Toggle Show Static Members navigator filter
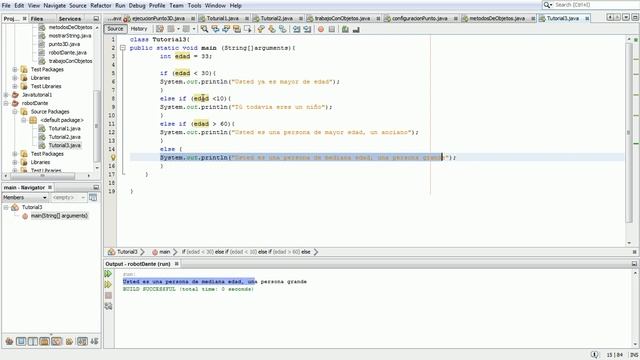This screenshot has height=360, width=640. point(33,341)
